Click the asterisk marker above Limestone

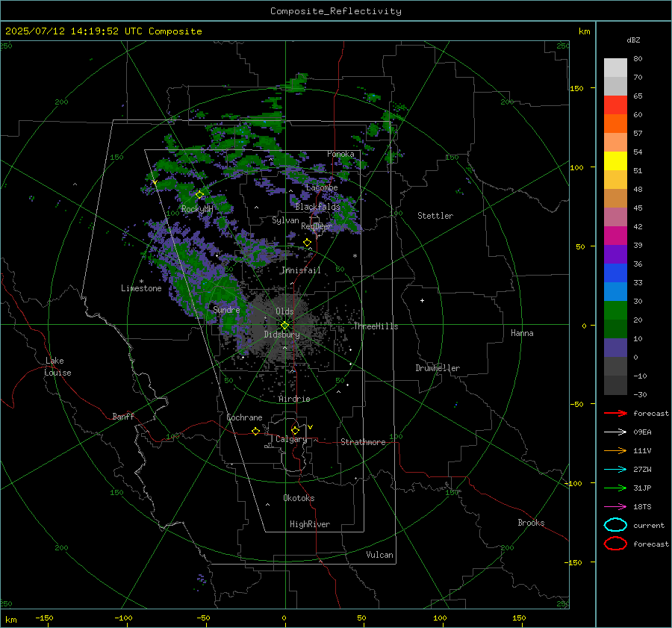tap(141, 282)
